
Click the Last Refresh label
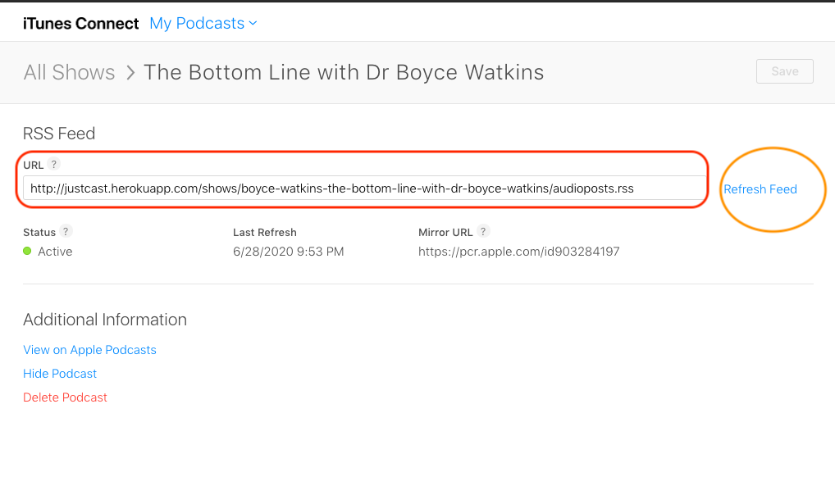(x=265, y=233)
